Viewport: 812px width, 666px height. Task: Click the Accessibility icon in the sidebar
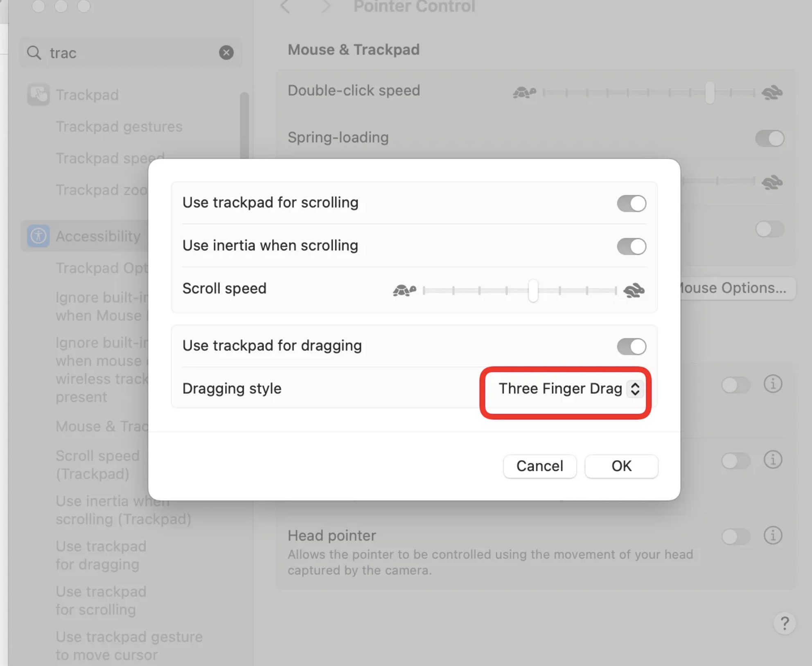(38, 236)
